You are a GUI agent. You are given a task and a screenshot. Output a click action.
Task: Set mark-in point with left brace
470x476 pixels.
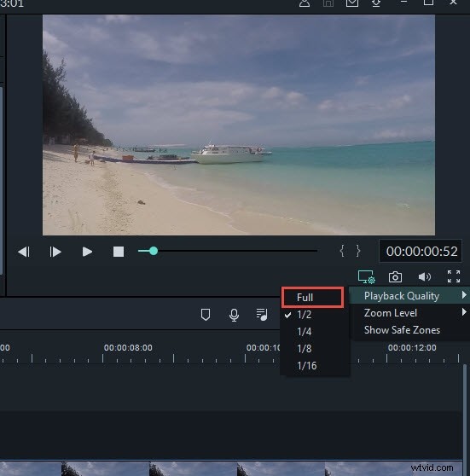(342, 251)
